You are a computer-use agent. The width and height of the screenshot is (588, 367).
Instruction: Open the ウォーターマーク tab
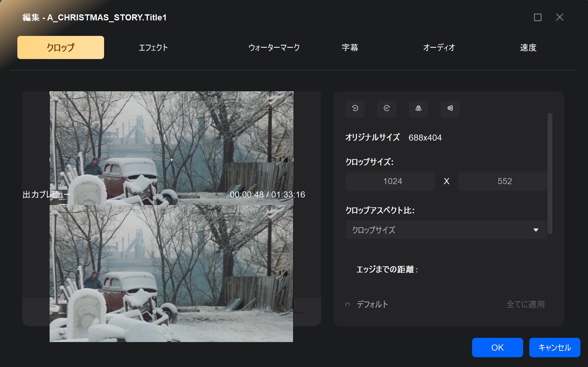pos(274,47)
